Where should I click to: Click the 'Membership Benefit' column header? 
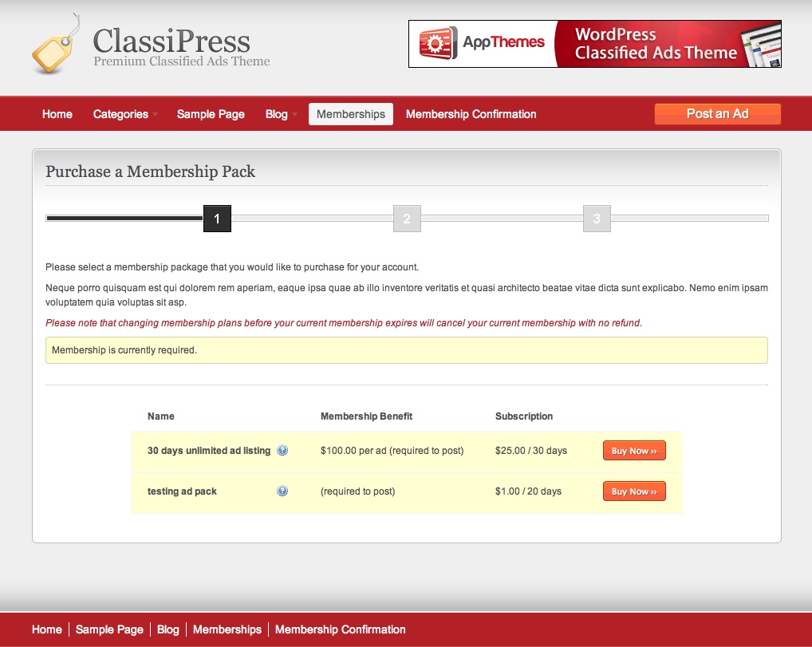click(x=366, y=416)
